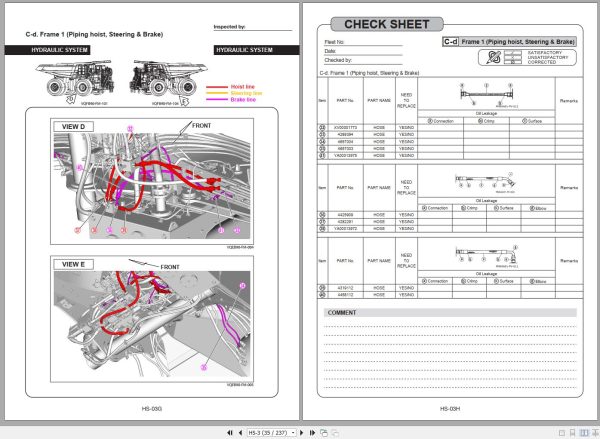Screen dimensions: 600x439
Task: Go to the first page
Action: tap(230, 432)
